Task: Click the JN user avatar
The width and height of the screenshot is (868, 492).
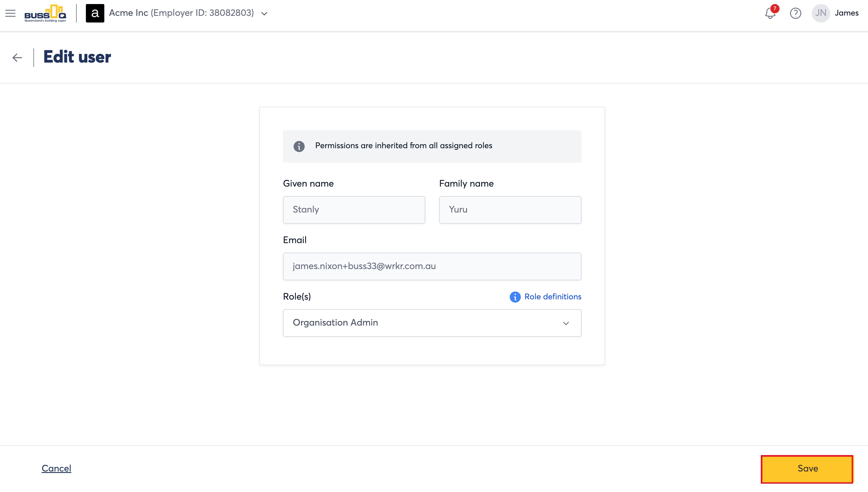Action: (821, 13)
